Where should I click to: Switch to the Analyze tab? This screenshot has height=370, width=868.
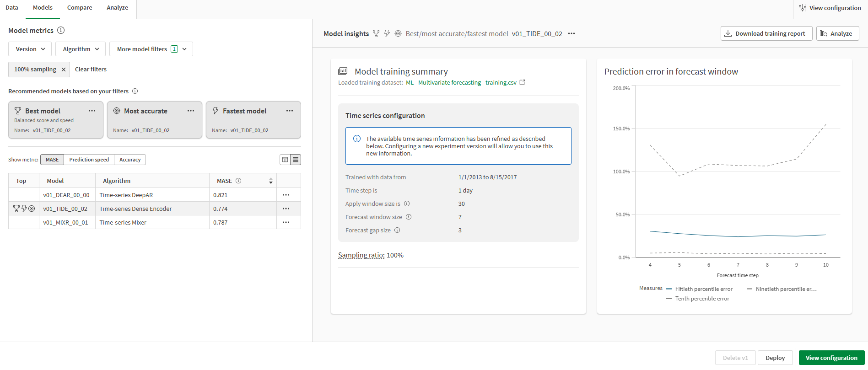point(117,8)
